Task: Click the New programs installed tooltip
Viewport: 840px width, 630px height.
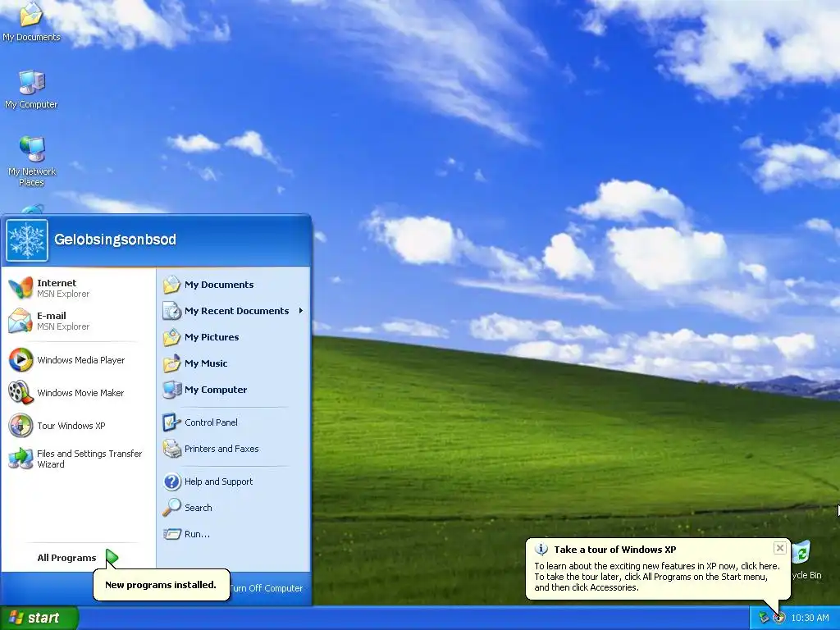Action: [x=161, y=584]
